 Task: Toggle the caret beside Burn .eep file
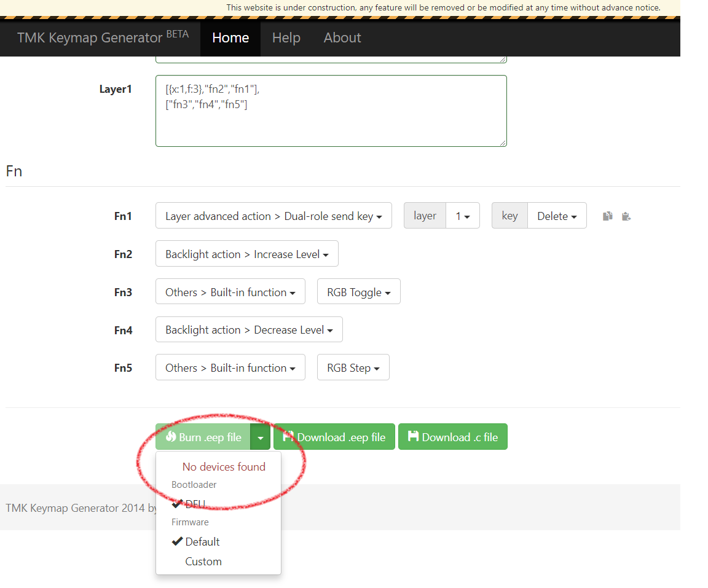click(261, 437)
